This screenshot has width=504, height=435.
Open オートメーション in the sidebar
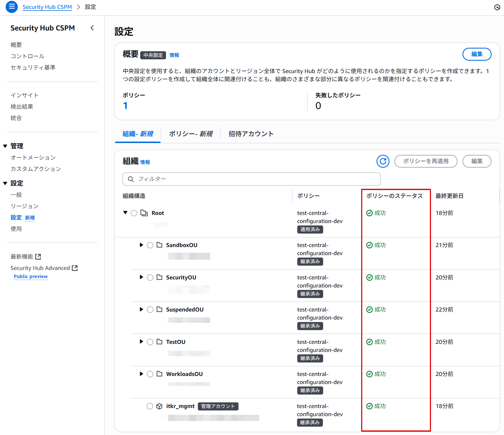click(33, 157)
